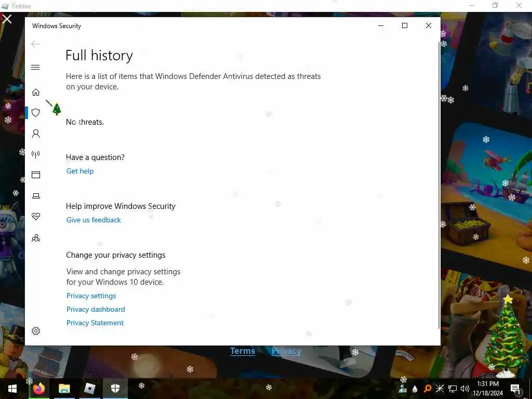Click Terms link in Roblox window
This screenshot has width=532, height=399.
coord(243,351)
